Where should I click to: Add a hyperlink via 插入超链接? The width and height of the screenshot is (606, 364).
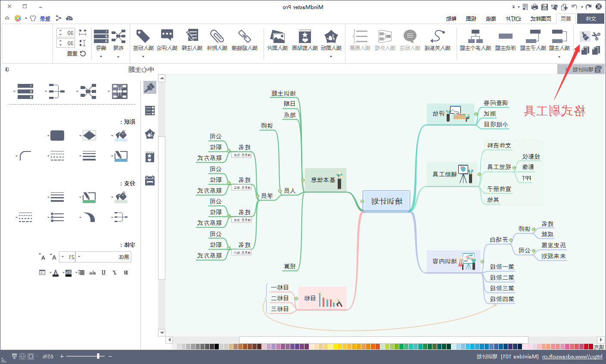tap(245, 40)
